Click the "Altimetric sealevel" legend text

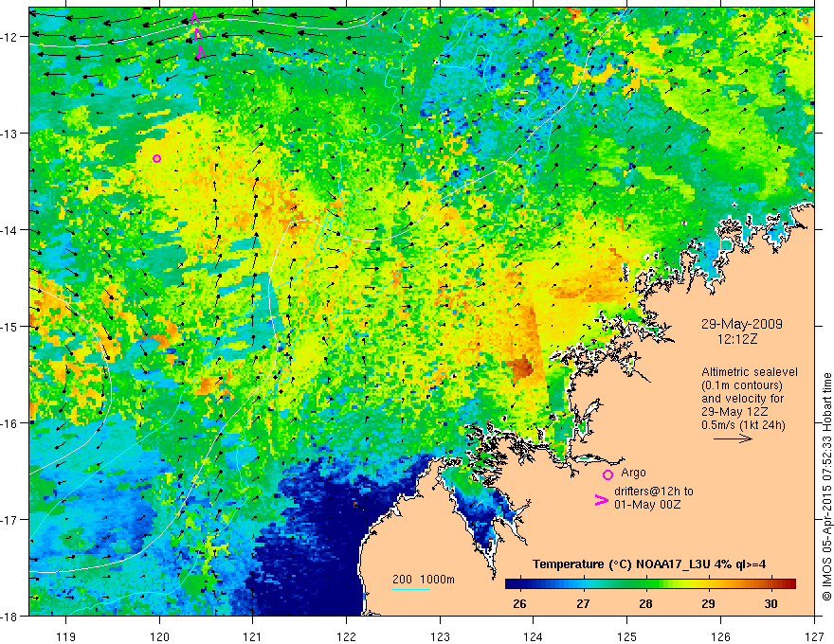750,372
